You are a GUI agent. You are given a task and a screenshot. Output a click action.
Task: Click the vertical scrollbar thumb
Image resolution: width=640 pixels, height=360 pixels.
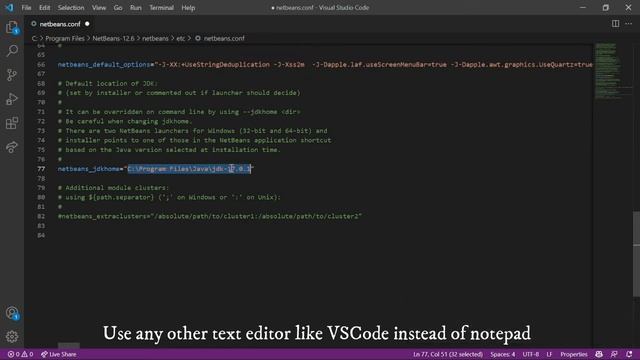(636, 254)
